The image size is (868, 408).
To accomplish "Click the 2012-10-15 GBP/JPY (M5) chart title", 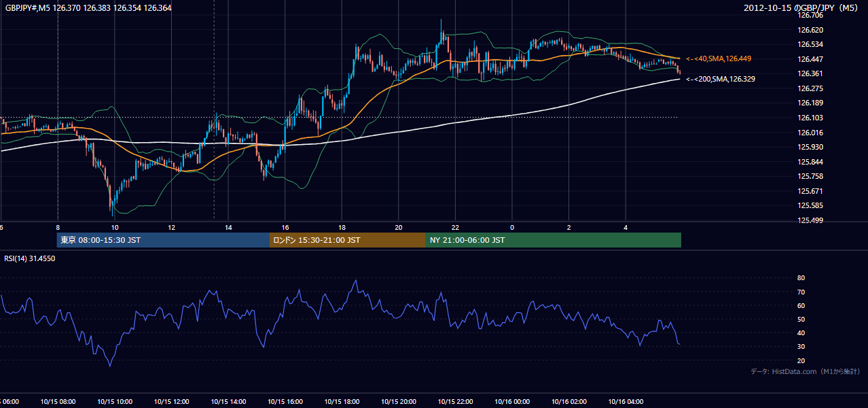I will (802, 8).
